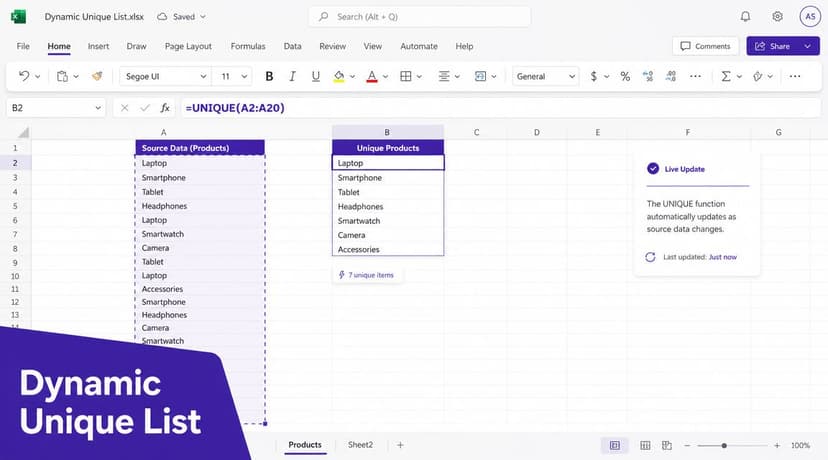
Task: Open the File menu
Action: click(x=23, y=46)
